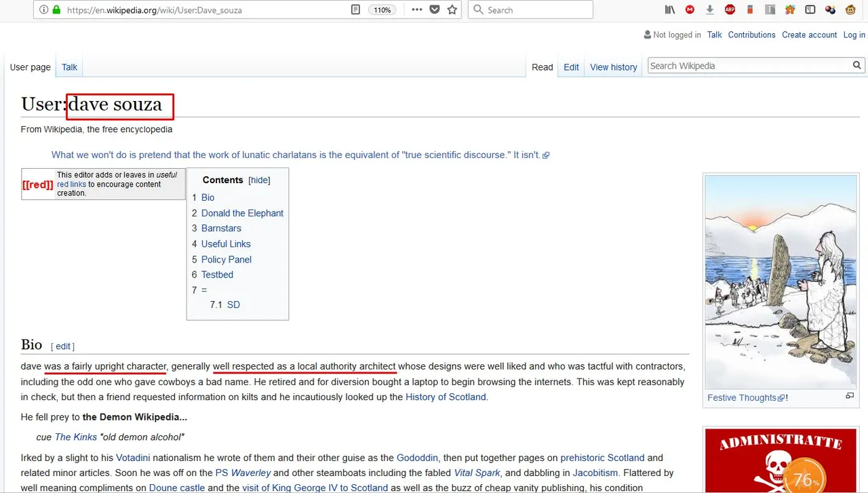
Task: Open the Contributions link
Action: click(751, 35)
